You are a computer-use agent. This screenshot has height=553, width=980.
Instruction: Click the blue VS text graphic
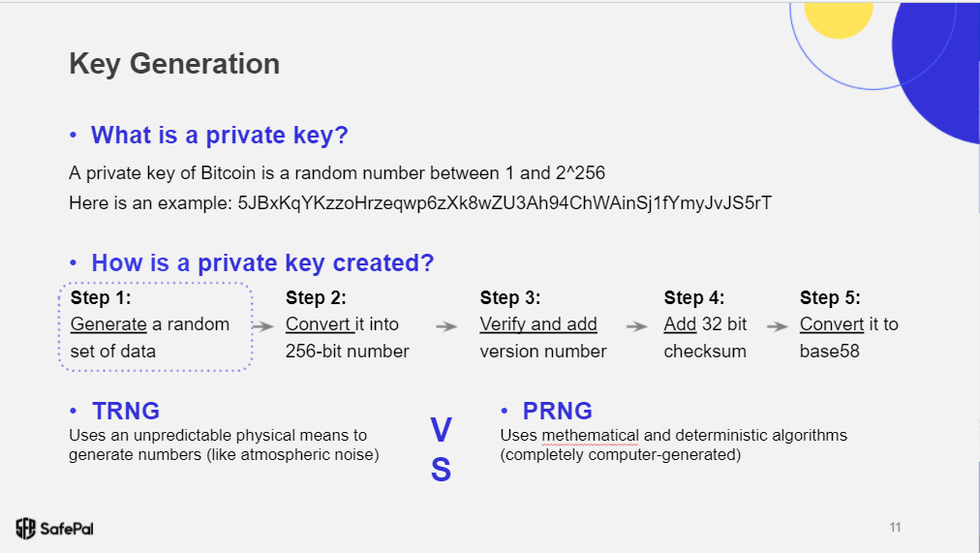441,449
